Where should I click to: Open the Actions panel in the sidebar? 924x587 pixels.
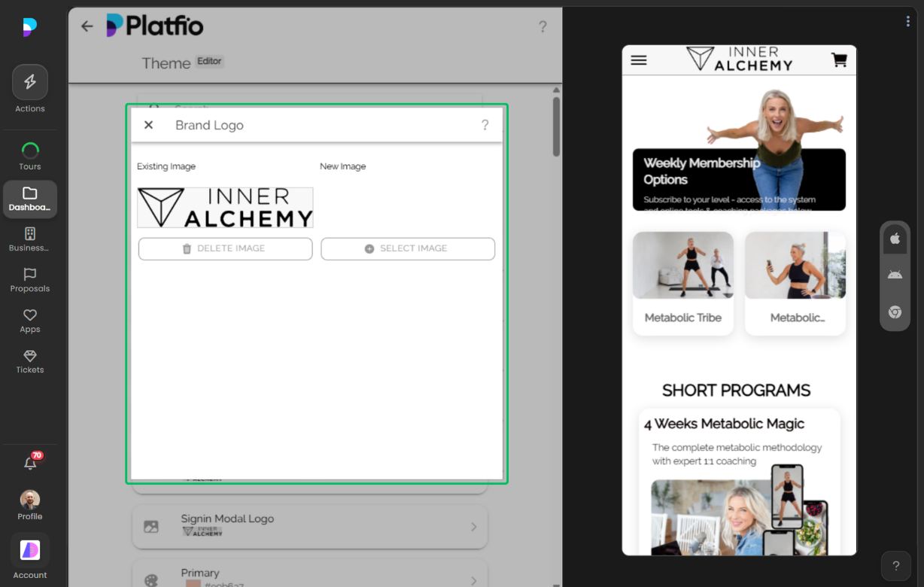pos(29,87)
